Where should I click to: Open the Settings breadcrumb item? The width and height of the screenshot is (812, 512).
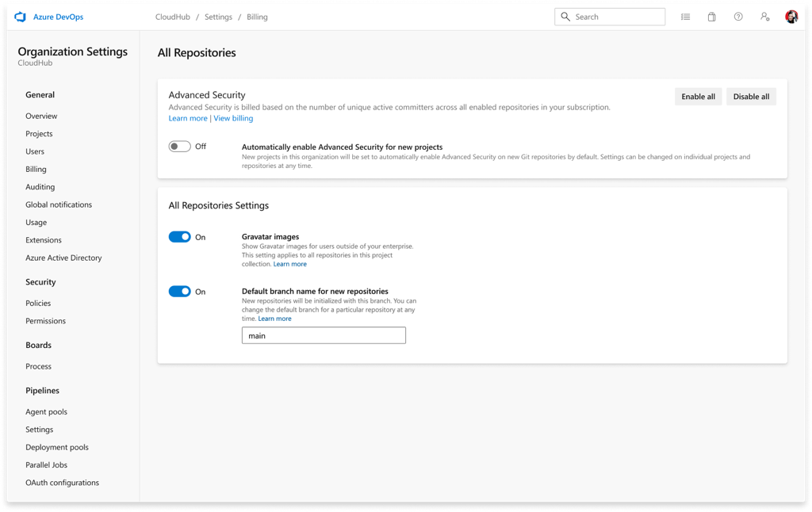coord(218,16)
